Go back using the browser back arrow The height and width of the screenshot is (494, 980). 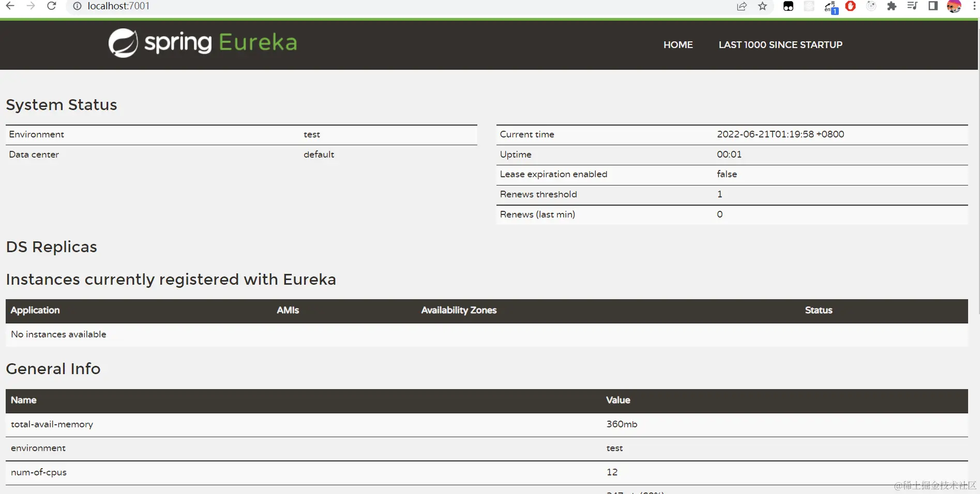tap(10, 6)
